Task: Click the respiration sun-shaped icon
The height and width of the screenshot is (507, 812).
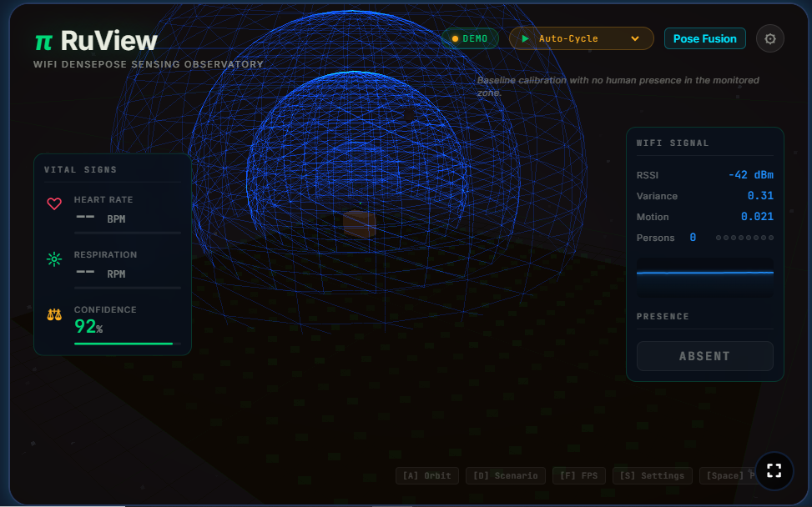Action: pos(54,259)
